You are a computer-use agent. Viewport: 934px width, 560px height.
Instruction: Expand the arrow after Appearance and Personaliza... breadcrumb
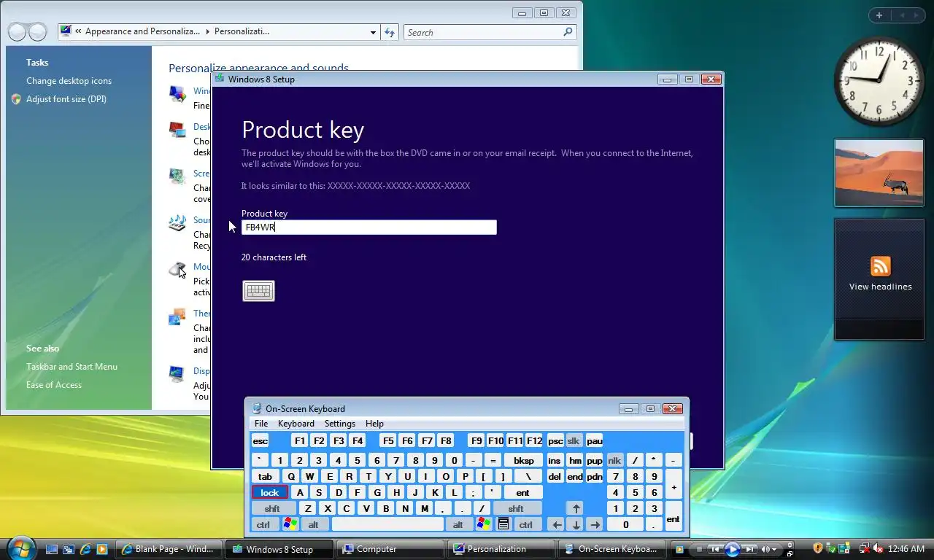click(207, 31)
